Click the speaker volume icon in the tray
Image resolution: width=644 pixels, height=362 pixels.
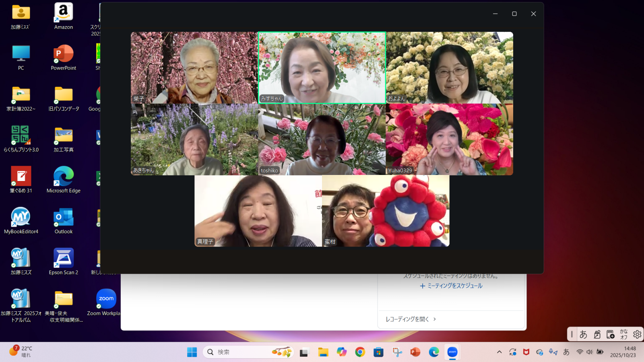tap(589, 352)
